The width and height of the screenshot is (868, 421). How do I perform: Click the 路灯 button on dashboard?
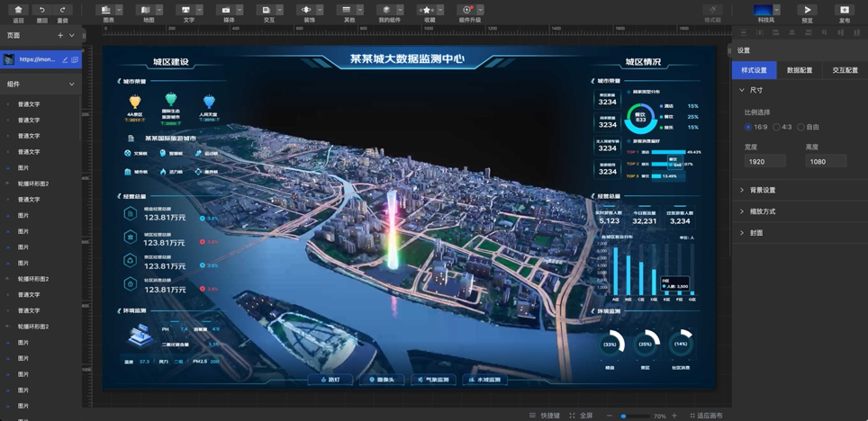[x=330, y=380]
